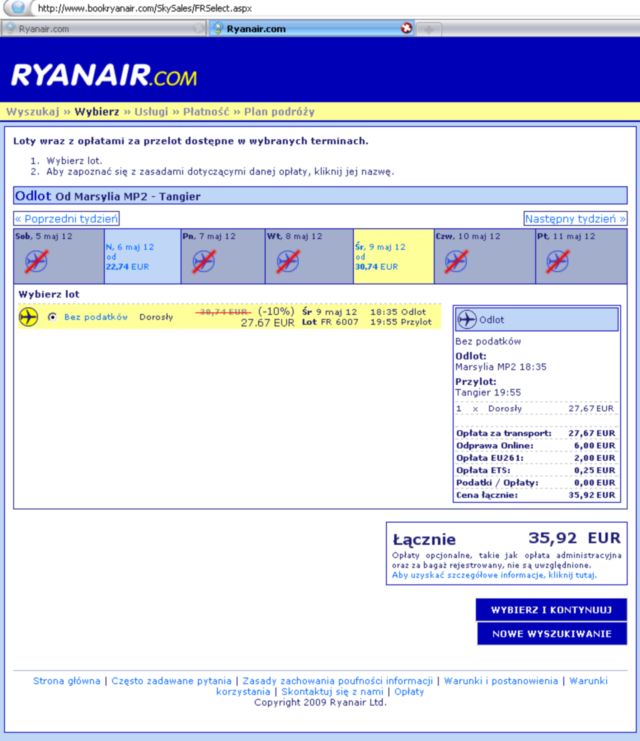Click the browser globe icon beside the address bar

17,8
